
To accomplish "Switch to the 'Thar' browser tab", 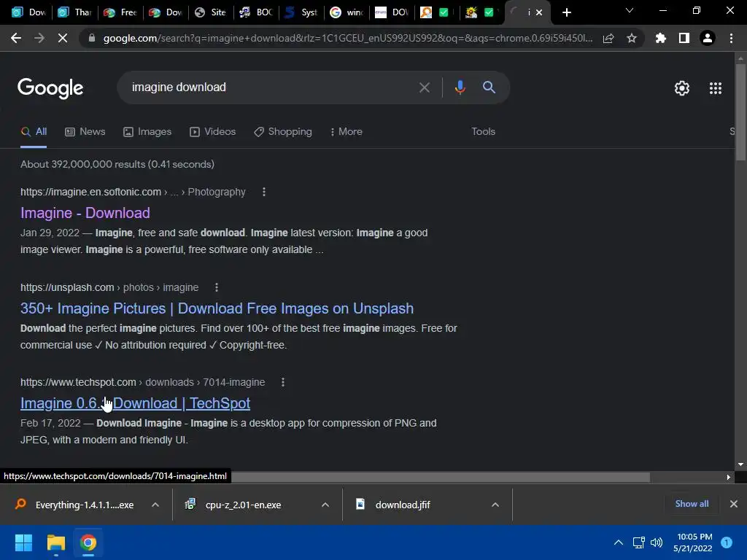I will [x=75, y=12].
